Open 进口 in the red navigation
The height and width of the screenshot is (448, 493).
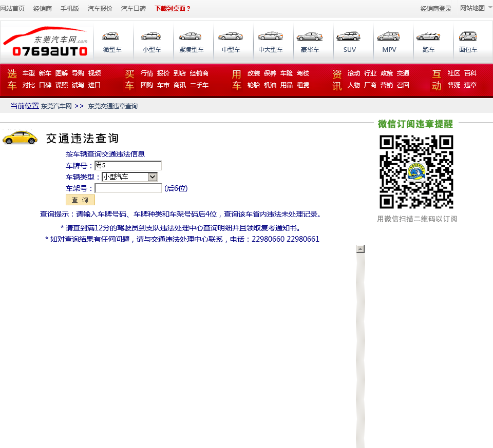click(x=94, y=85)
